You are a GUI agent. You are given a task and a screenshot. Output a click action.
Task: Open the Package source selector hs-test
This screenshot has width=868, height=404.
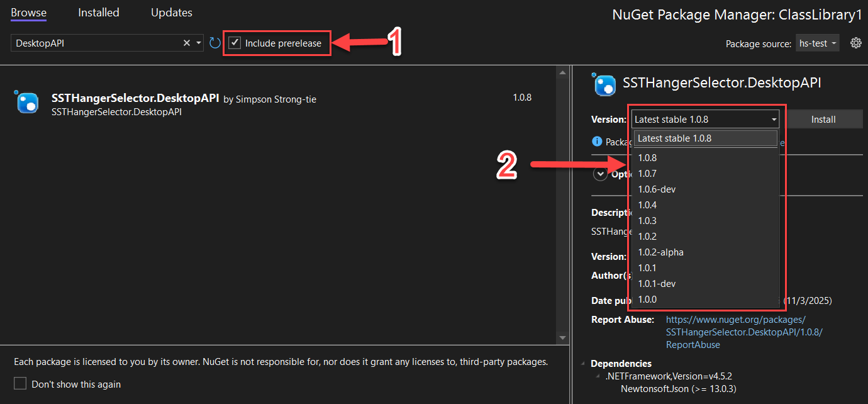(817, 42)
